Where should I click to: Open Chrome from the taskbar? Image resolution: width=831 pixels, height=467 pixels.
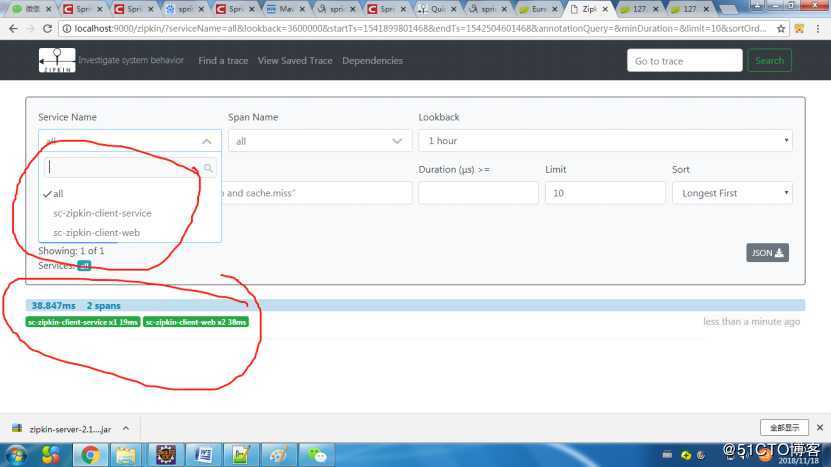pyautogui.click(x=90, y=455)
